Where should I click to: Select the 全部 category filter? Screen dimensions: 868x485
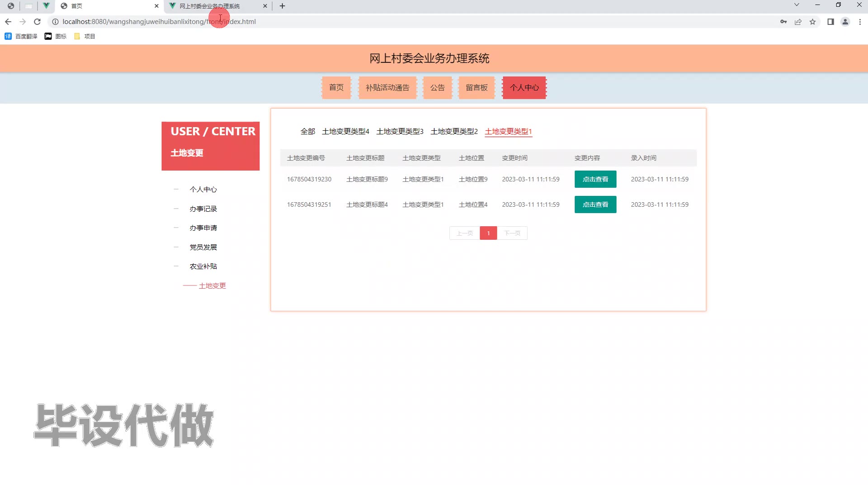[x=308, y=132]
